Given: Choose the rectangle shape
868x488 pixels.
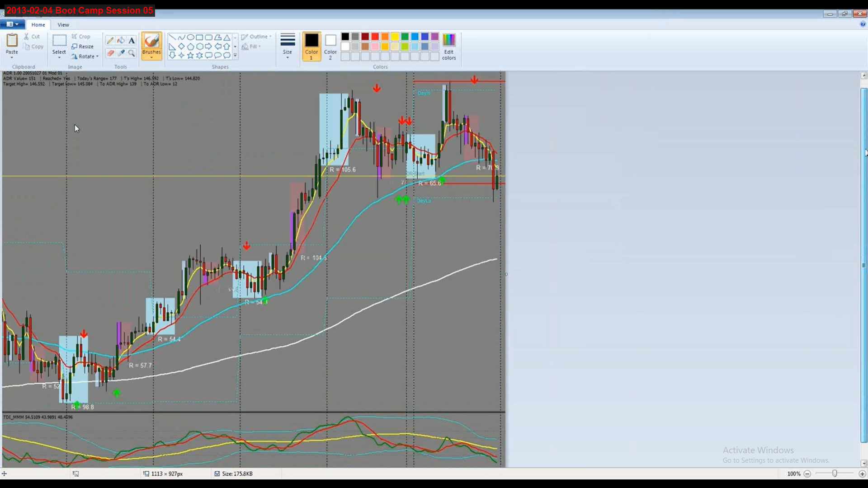Looking at the screenshot, I should click(199, 38).
